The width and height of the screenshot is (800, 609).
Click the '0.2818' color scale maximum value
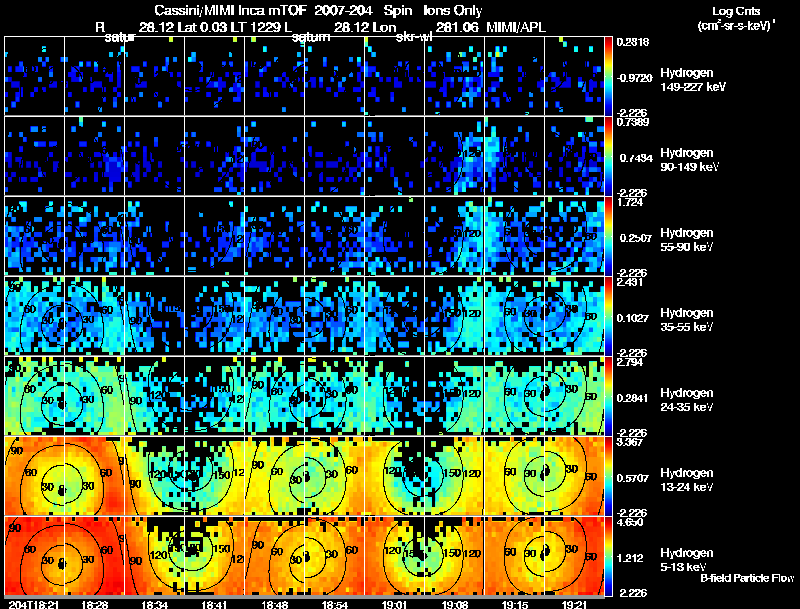[x=633, y=42]
